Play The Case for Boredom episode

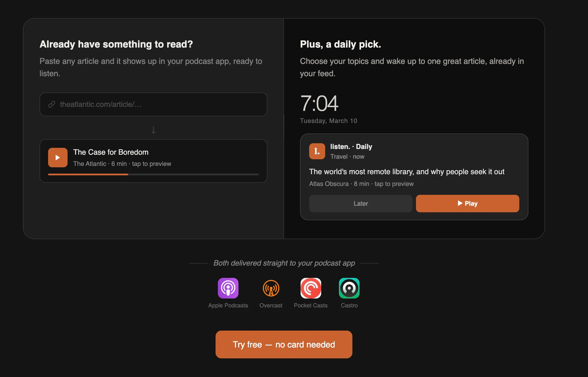[58, 158]
